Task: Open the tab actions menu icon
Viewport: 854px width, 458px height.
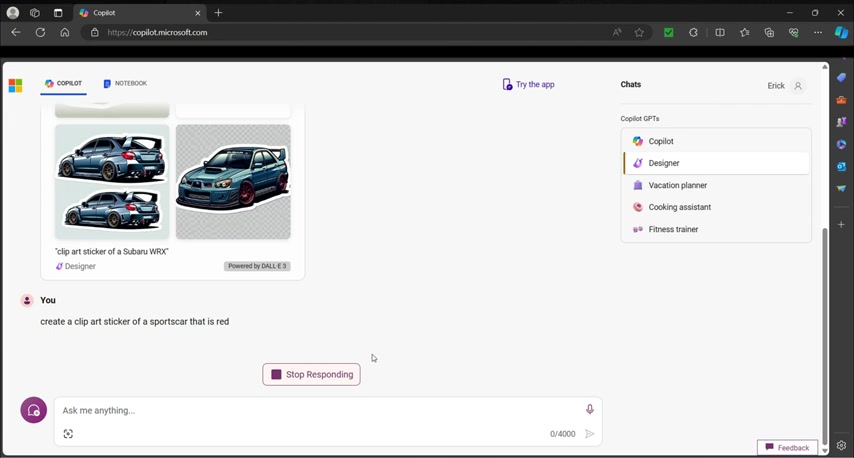Action: [x=58, y=13]
